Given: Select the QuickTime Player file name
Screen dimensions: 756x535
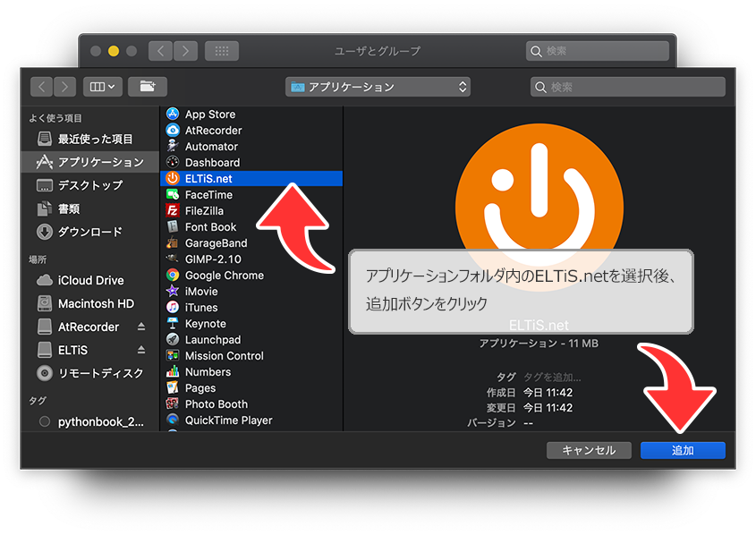Looking at the screenshot, I should pos(228,420).
